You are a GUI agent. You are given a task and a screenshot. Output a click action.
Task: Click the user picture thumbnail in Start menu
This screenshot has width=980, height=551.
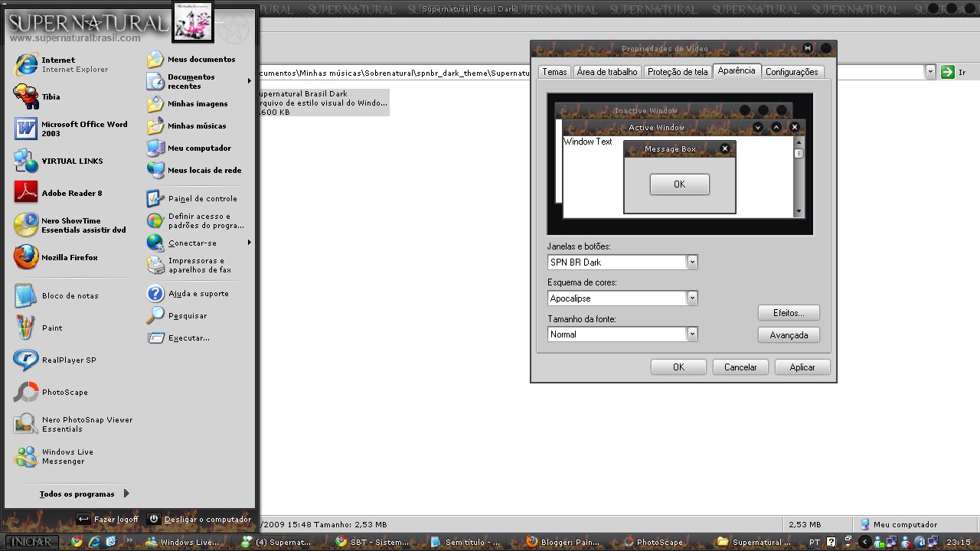point(192,21)
